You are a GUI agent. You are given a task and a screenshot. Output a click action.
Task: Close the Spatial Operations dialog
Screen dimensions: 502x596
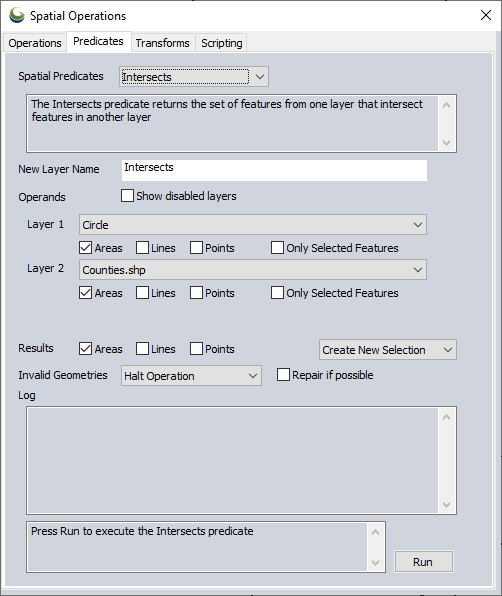coord(486,15)
